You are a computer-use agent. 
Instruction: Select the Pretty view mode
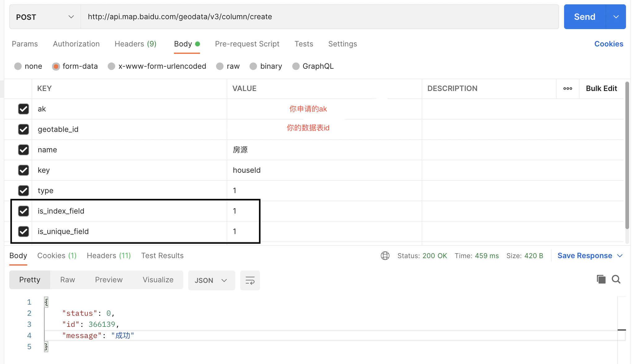(x=30, y=280)
